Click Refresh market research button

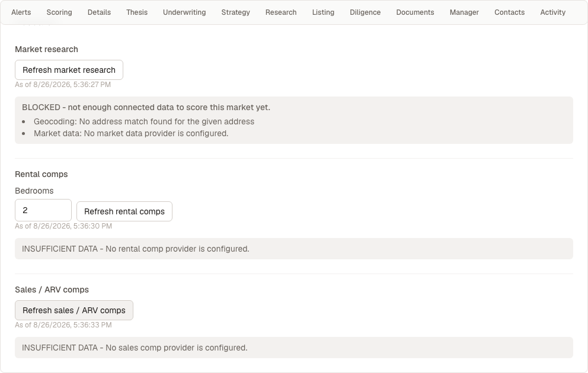point(69,70)
